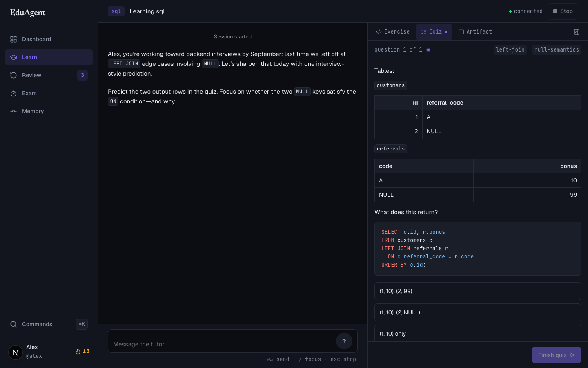
Task: Click the connected status indicator
Action: click(x=526, y=11)
